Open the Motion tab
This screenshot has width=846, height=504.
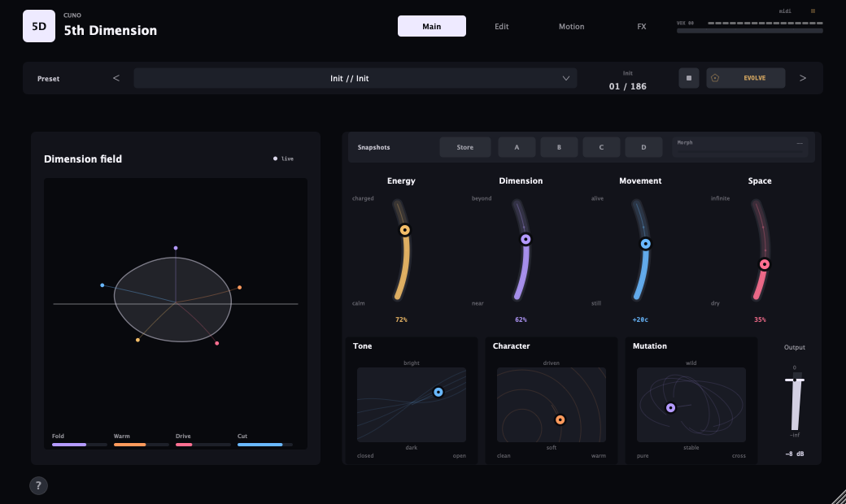571,26
